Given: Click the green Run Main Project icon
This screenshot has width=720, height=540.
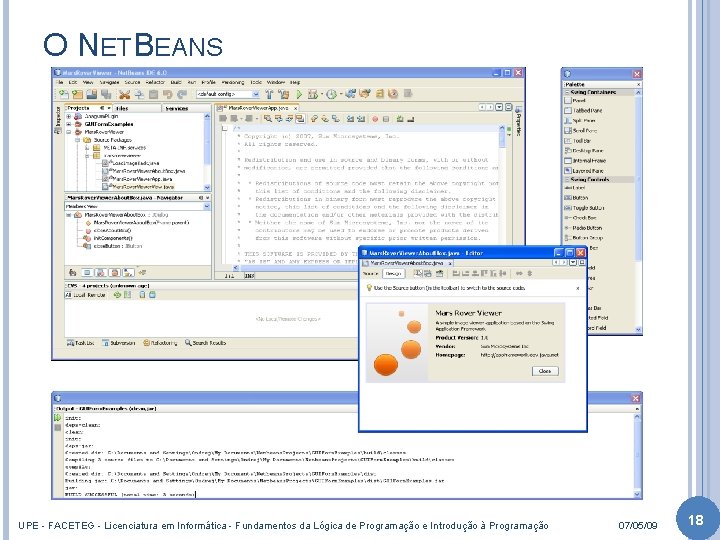Looking at the screenshot, I should [x=300, y=94].
